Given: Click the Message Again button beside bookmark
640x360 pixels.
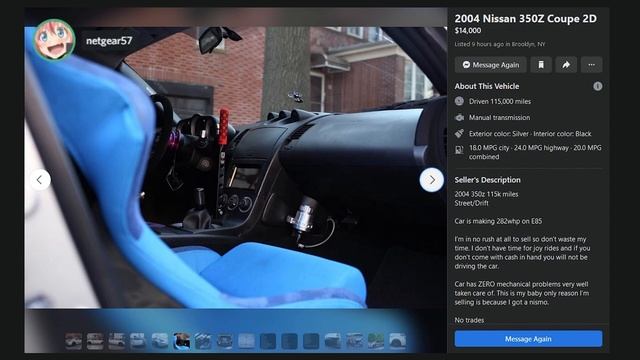Looking at the screenshot, I should click(491, 64).
